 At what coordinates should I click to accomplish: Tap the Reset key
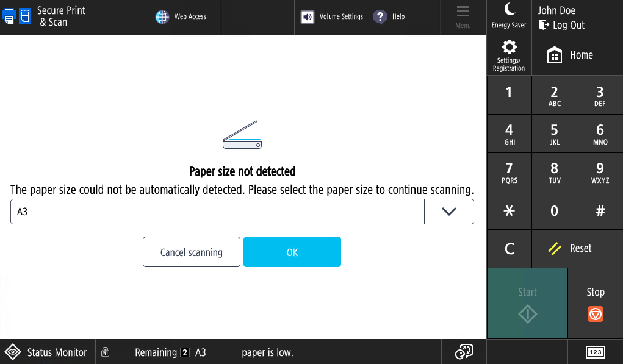(577, 249)
